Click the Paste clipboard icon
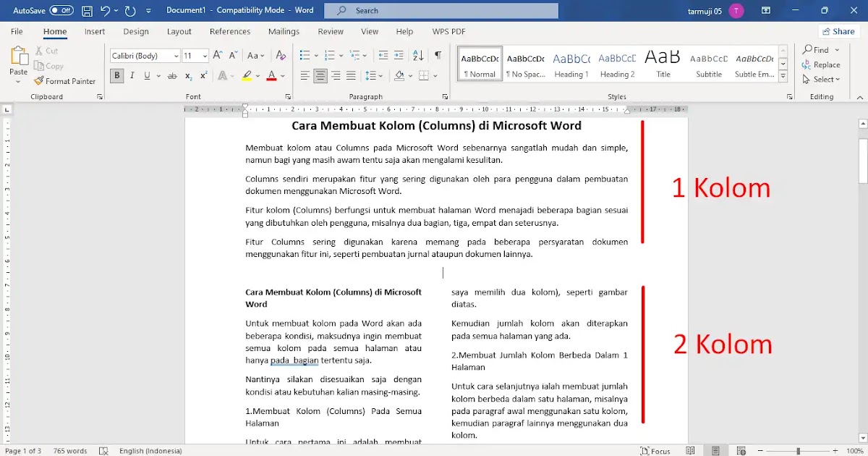 coord(18,56)
